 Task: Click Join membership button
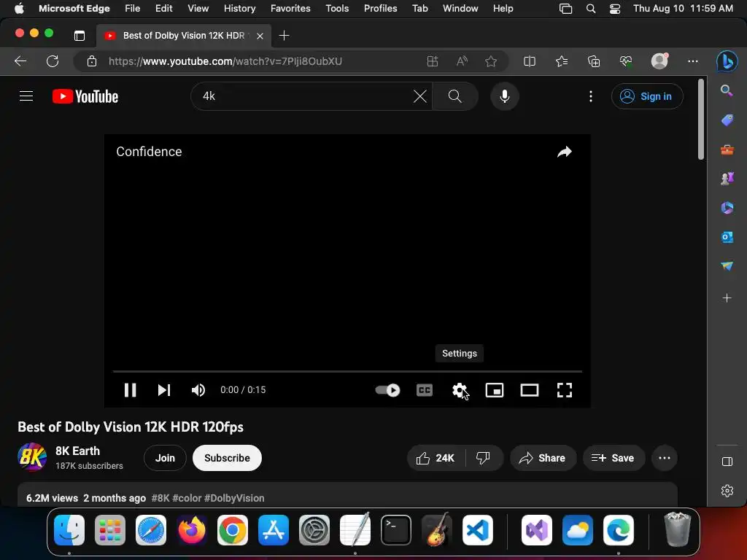point(165,458)
